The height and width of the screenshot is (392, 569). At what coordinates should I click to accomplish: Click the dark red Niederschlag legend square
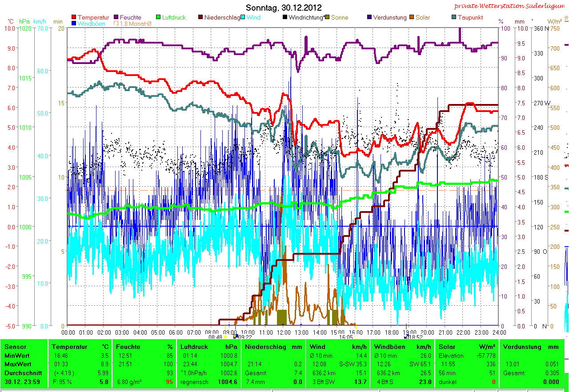[x=200, y=17]
